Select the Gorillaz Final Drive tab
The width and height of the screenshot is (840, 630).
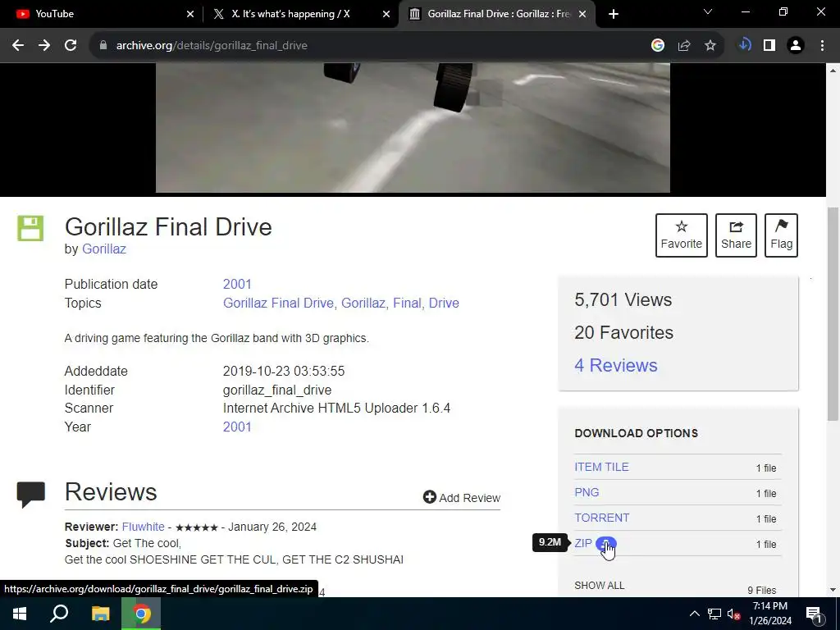(x=495, y=14)
